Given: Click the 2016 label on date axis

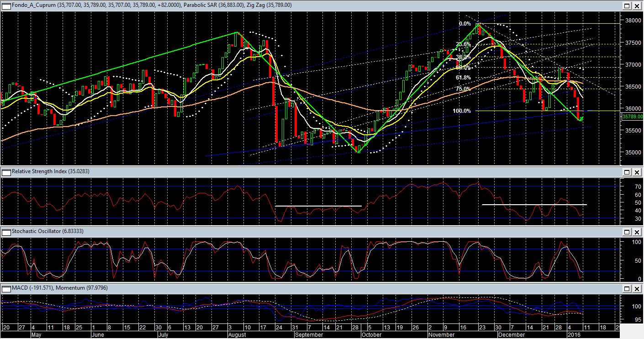Looking at the screenshot, I should 574,335.
